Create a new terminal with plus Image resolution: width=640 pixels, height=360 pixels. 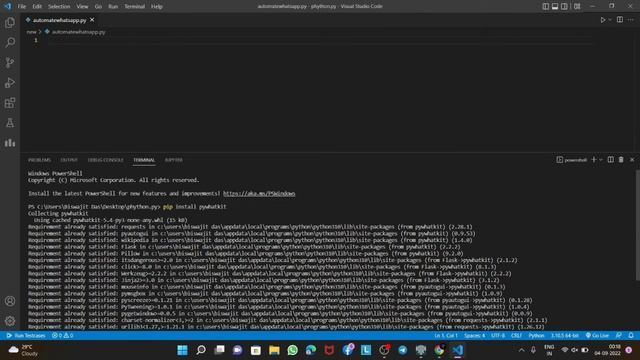coord(594,160)
